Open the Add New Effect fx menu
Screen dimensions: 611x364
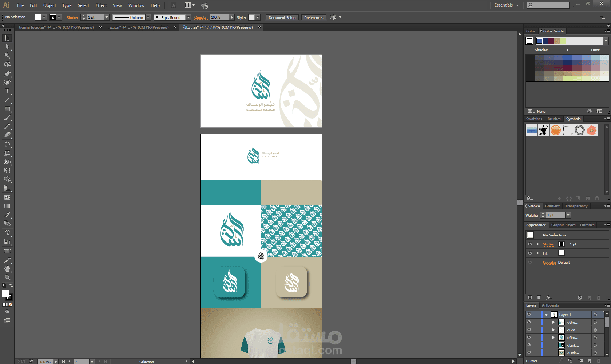coord(549,298)
